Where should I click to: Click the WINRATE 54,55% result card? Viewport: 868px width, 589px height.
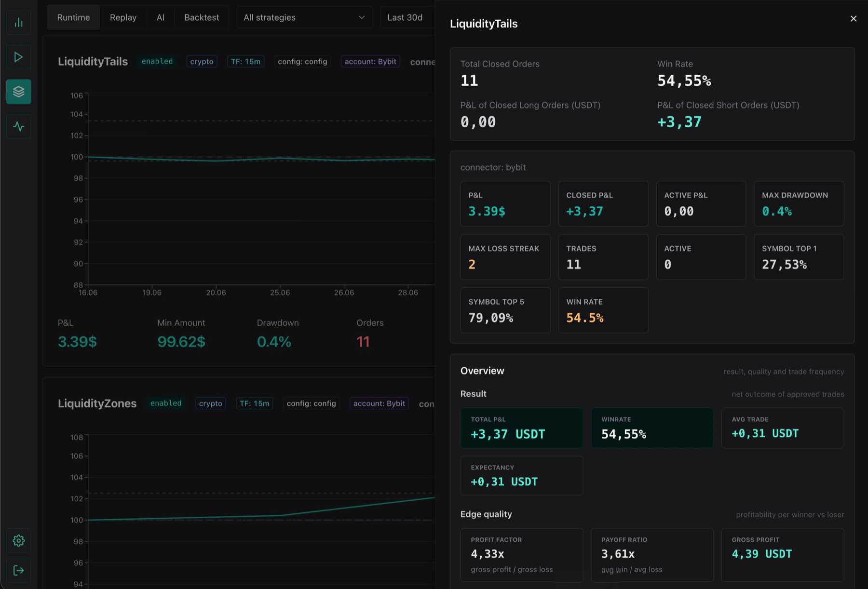pos(652,428)
